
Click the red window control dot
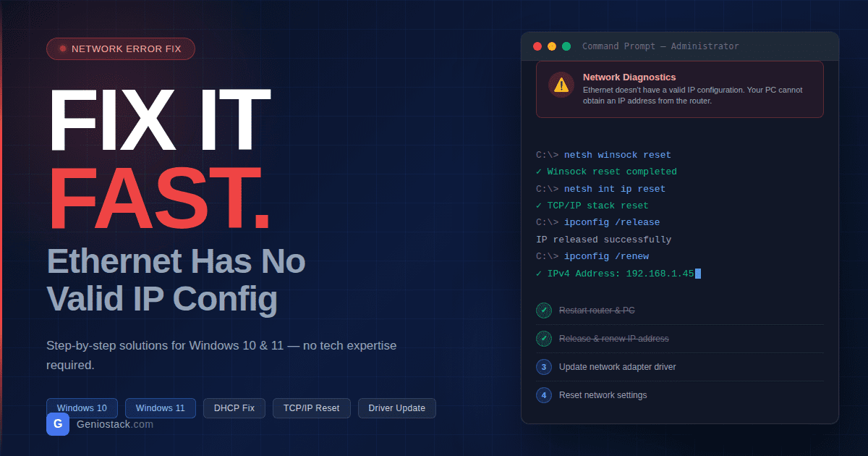(537, 46)
